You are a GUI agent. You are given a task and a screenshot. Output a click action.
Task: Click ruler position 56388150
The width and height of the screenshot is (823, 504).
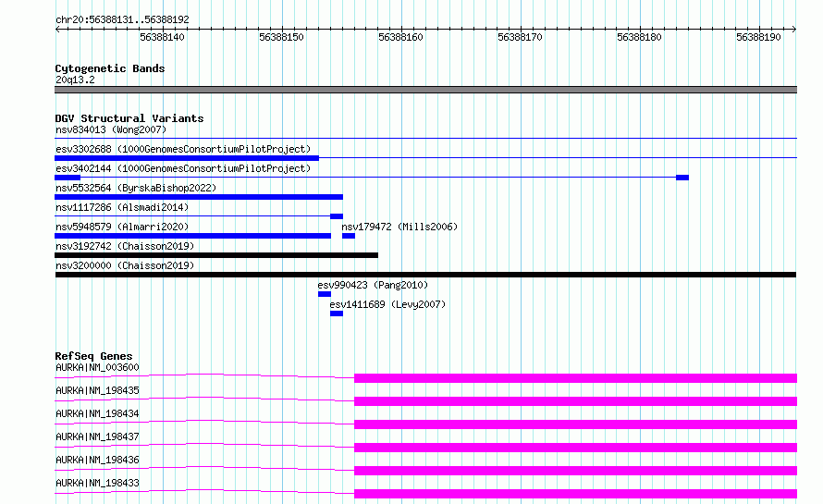(x=281, y=37)
